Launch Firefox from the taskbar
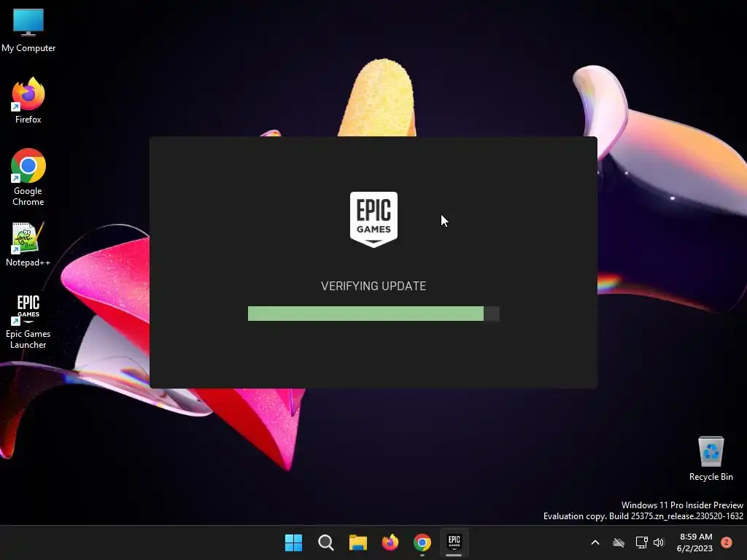The image size is (747, 560). [x=390, y=542]
